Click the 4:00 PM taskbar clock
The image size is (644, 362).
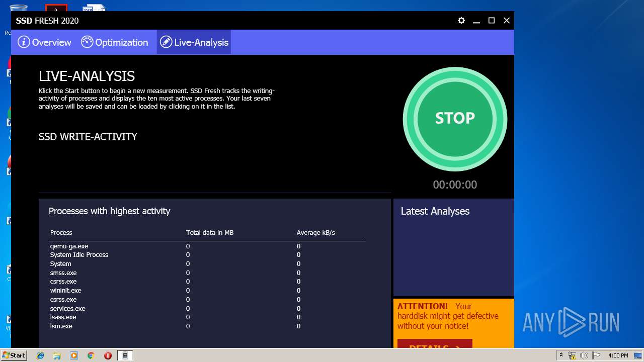(x=618, y=355)
